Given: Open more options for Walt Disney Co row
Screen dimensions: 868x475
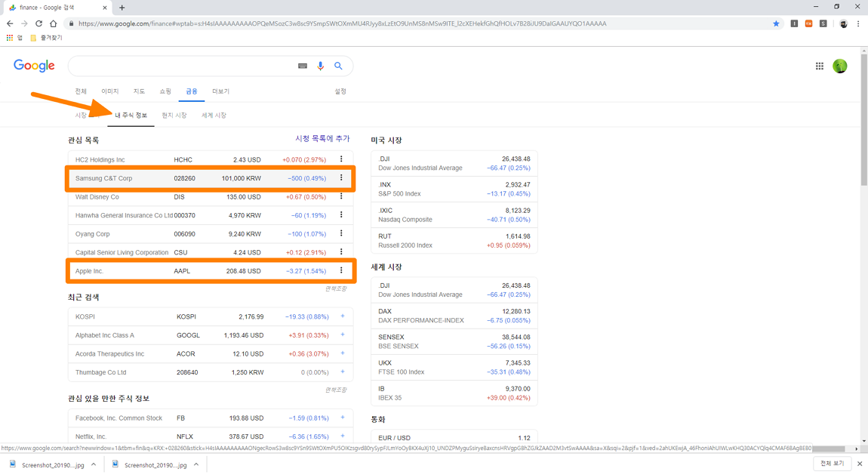Looking at the screenshot, I should pyautogui.click(x=341, y=196).
